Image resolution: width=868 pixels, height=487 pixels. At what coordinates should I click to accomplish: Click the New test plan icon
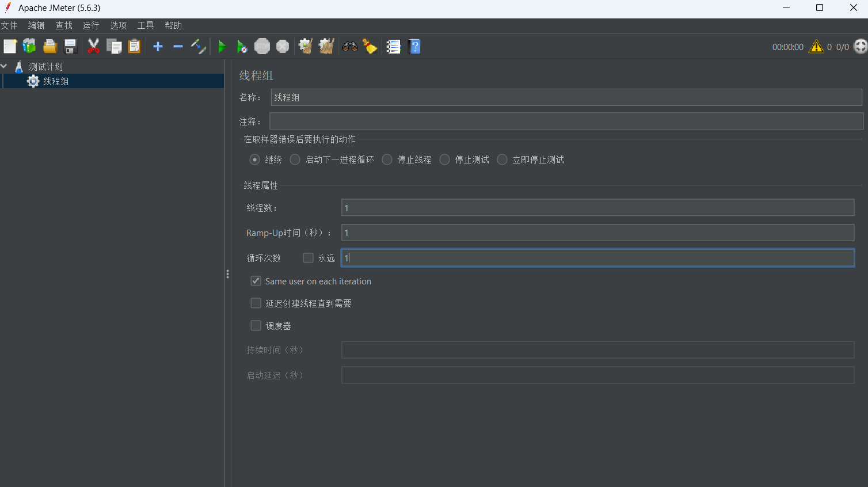tap(10, 47)
